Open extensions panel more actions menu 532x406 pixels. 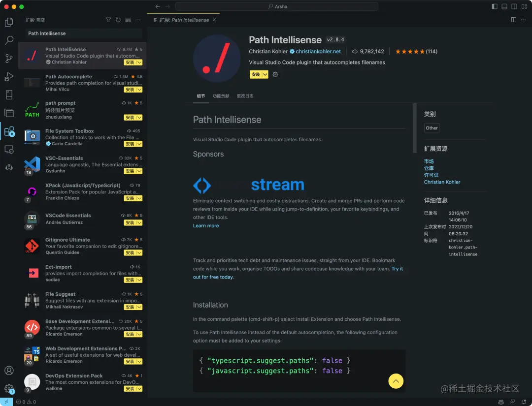tap(138, 20)
